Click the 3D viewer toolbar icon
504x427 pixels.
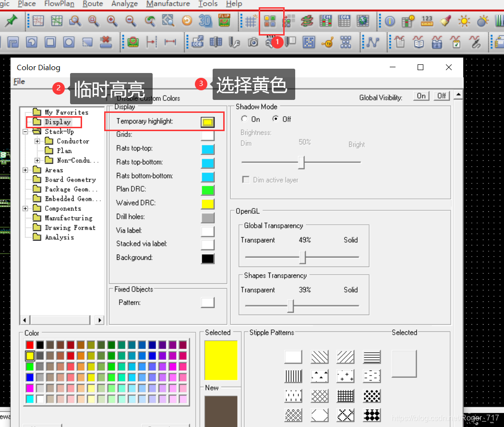(x=205, y=21)
